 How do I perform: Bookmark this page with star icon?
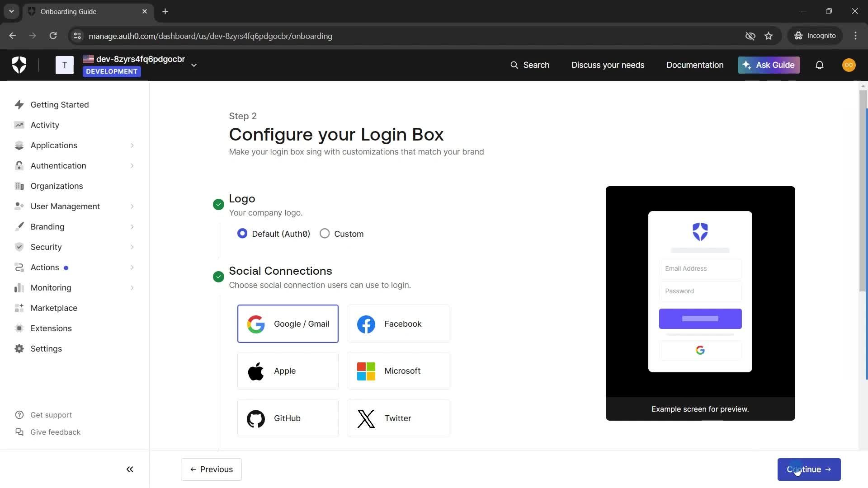[769, 36]
